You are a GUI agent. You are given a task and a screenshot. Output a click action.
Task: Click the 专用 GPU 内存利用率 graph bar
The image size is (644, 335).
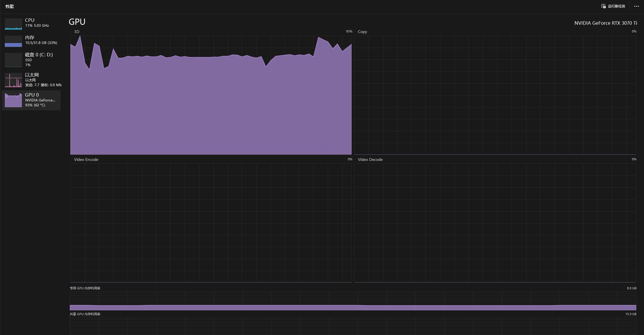pos(353,307)
